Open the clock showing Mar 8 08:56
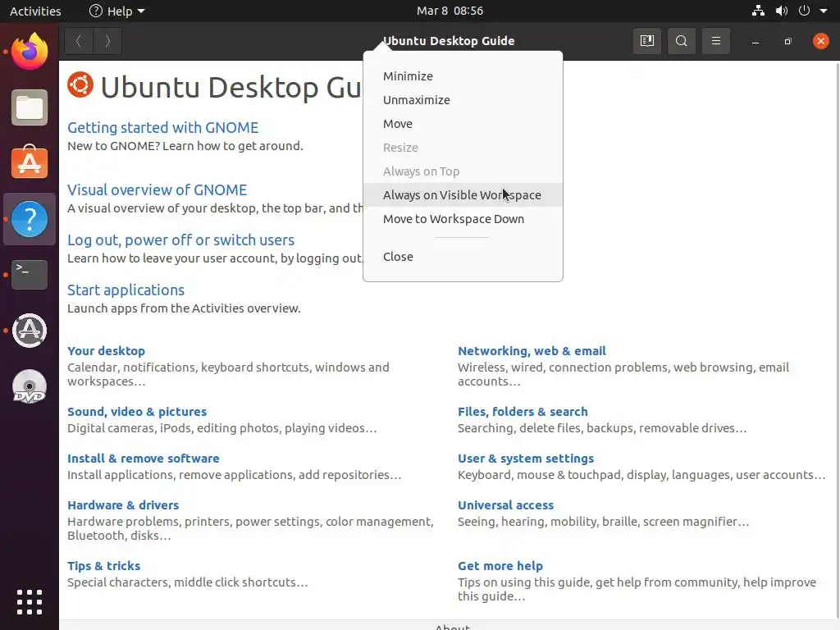The width and height of the screenshot is (840, 630). tap(450, 11)
